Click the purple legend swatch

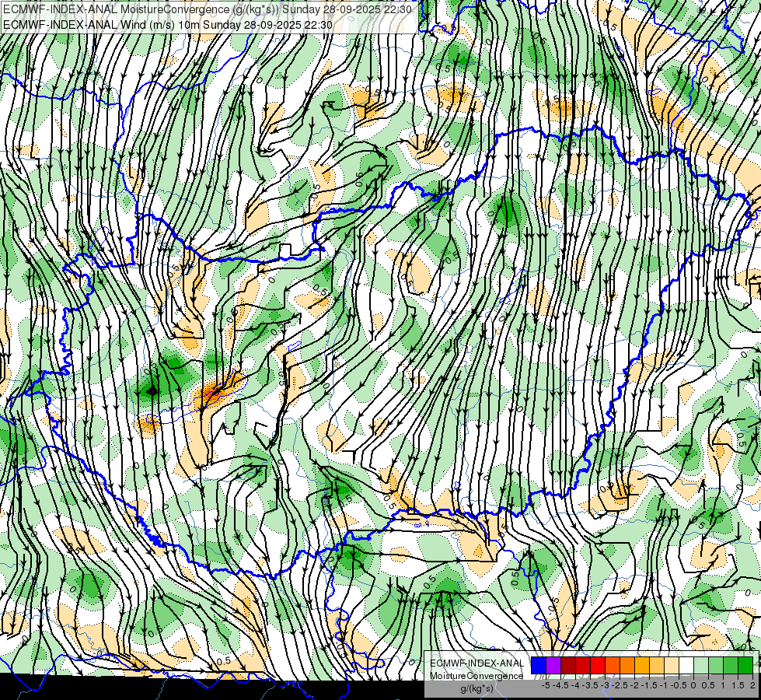point(553,666)
